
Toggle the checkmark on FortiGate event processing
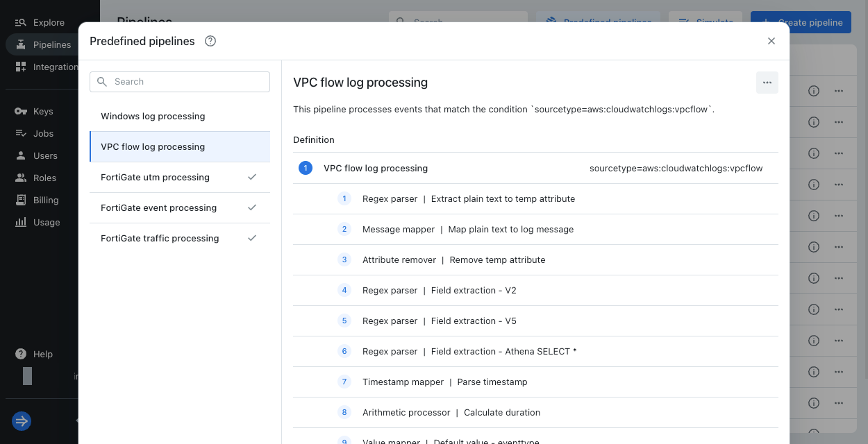[252, 207]
